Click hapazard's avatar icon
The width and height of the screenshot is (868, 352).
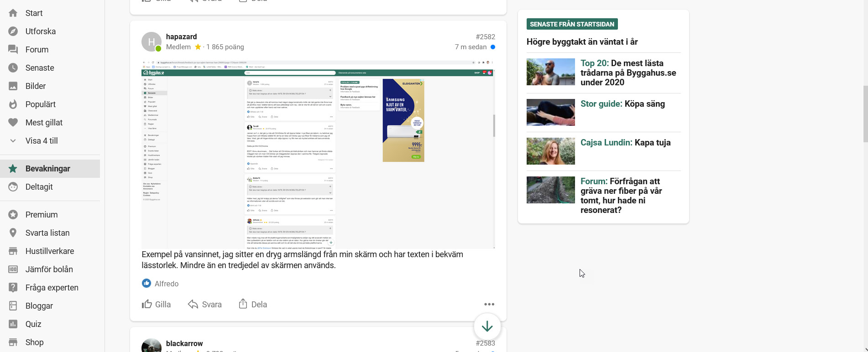click(x=151, y=42)
